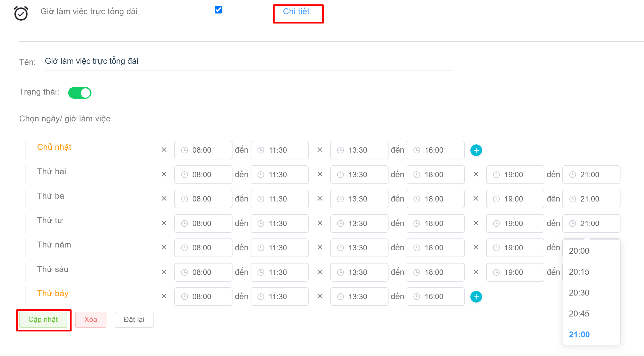Remove the 13:30 range on Thứ năm
Viewport: 644px width, 356px height.
320,247
